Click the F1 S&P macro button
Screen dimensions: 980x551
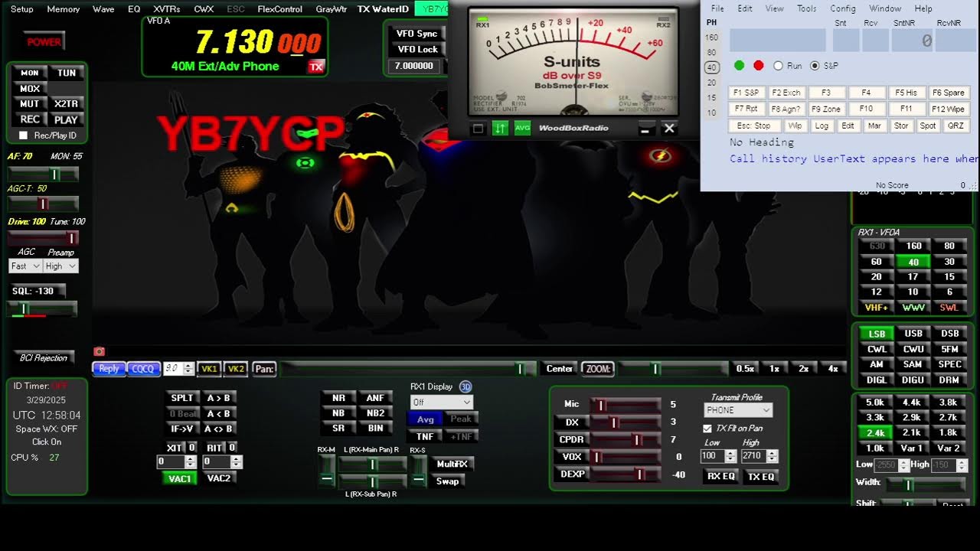tap(746, 93)
